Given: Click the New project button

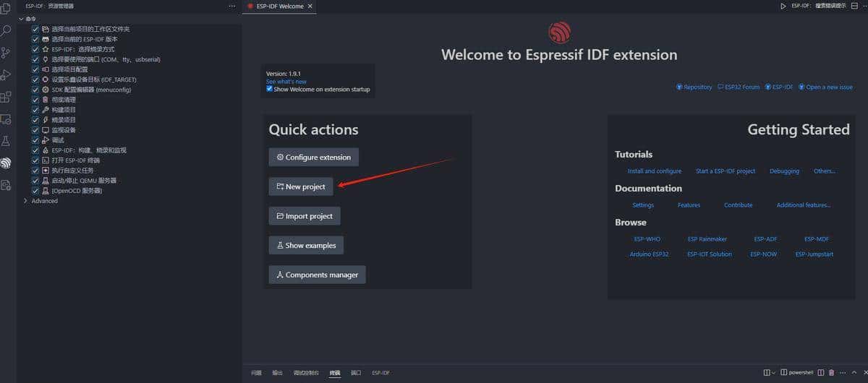Looking at the screenshot, I should (301, 186).
